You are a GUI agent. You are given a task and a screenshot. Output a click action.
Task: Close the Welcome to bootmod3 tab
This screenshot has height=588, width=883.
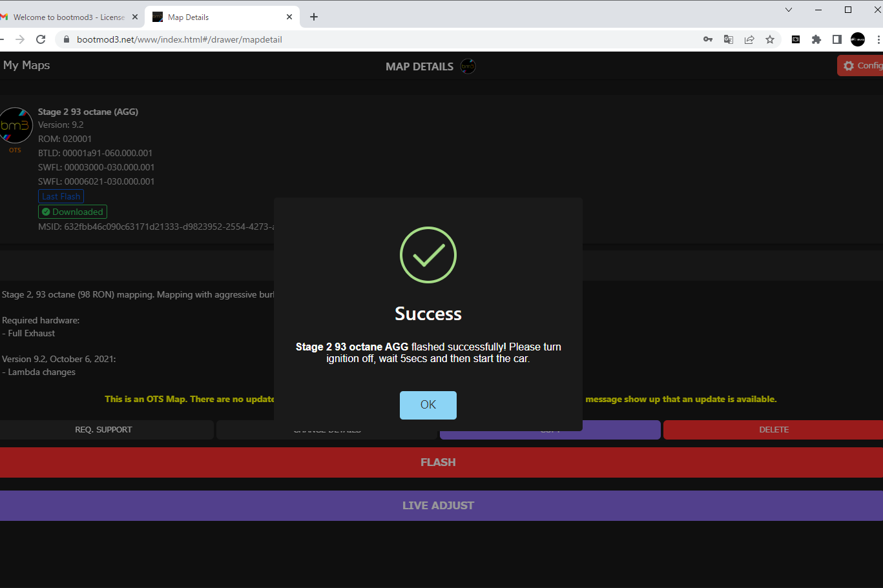pyautogui.click(x=135, y=17)
